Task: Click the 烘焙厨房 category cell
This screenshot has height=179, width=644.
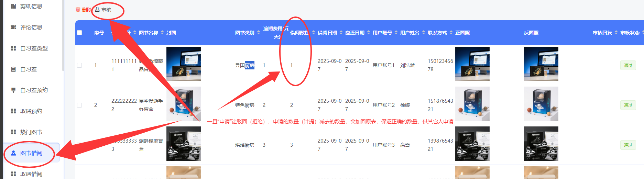Action: 245,145
